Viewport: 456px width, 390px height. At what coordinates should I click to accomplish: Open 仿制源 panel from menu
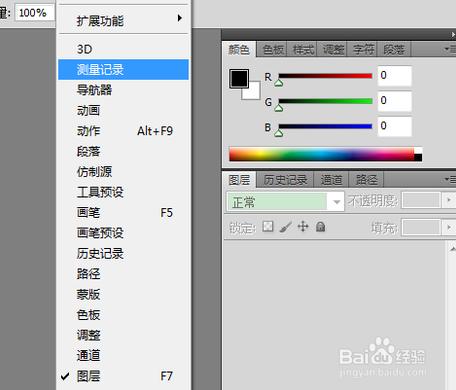tap(123, 172)
